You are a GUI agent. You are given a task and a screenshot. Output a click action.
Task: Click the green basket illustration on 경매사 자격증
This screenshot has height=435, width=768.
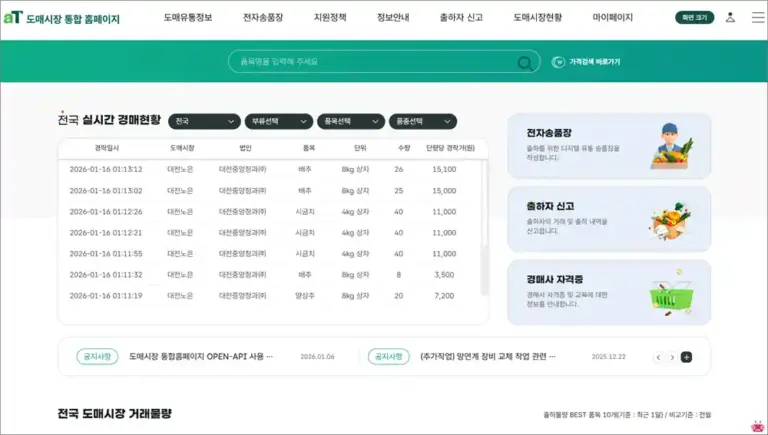point(672,293)
